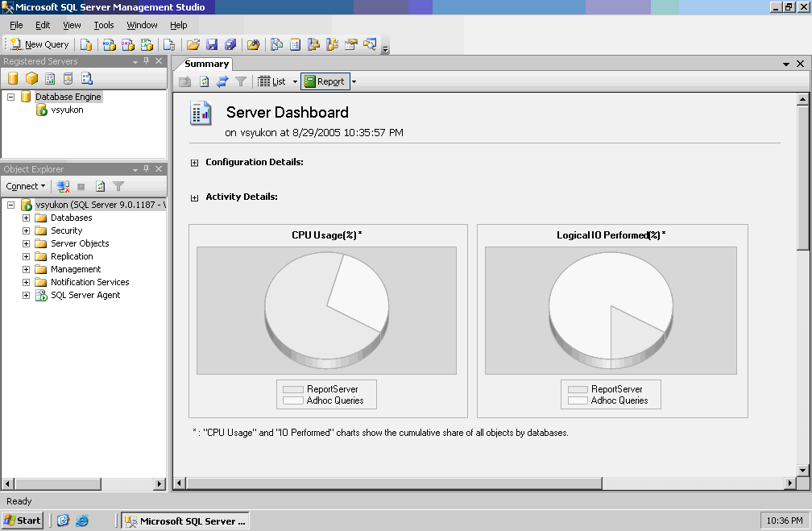The image size is (812, 531).
Task: Expand the Configuration Details section
Action: click(x=193, y=162)
